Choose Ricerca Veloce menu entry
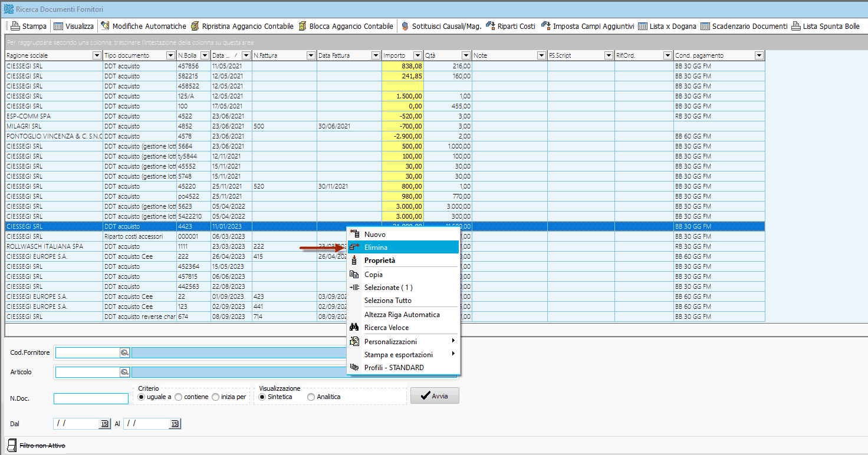The height and width of the screenshot is (455, 868). 403,327
